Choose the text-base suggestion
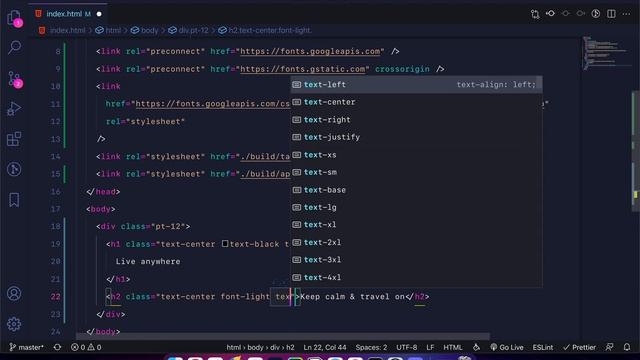This screenshot has height=360, width=640. (x=416, y=190)
